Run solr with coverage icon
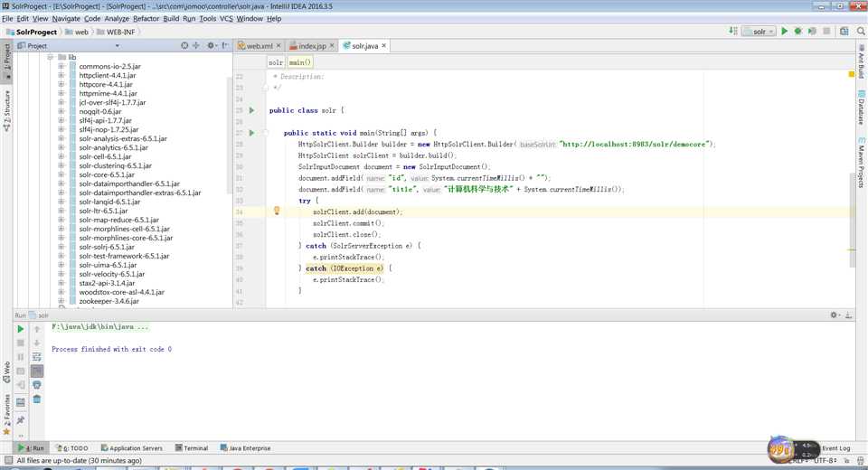This screenshot has height=470, width=868. tap(812, 32)
